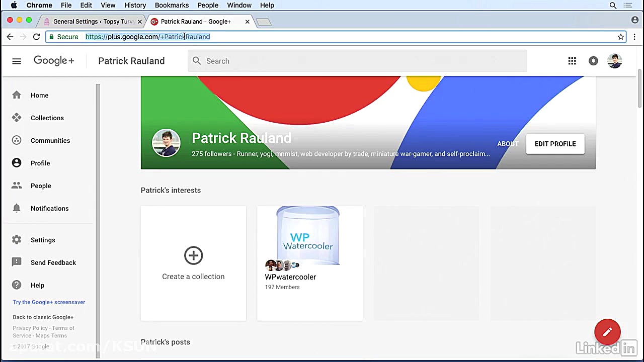Open the Maps Terms link
The width and height of the screenshot is (644, 362).
(51, 335)
